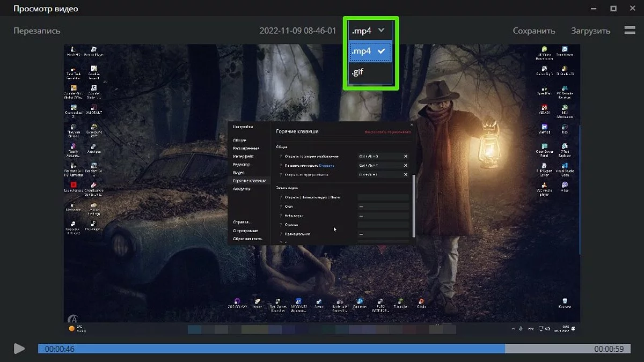Click the GOG Galaxy desktop icon in the video
The image size is (644, 362).
237,301
